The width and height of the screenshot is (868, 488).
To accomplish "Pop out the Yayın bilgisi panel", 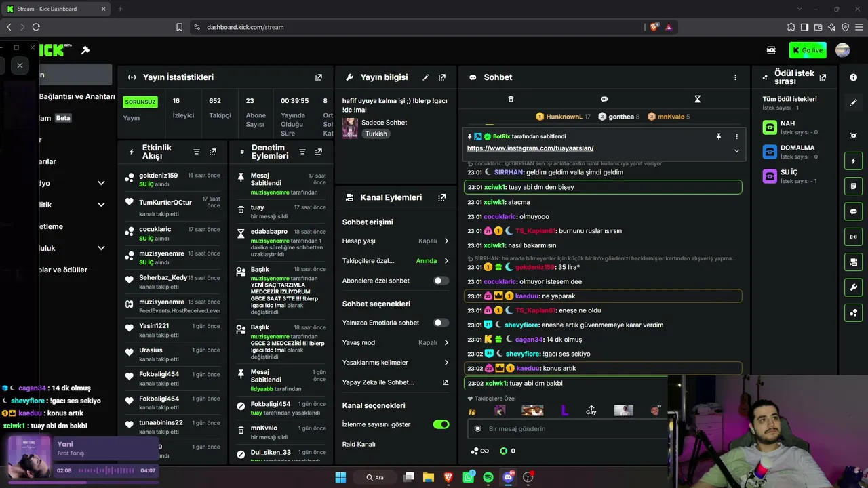I will click(x=442, y=77).
